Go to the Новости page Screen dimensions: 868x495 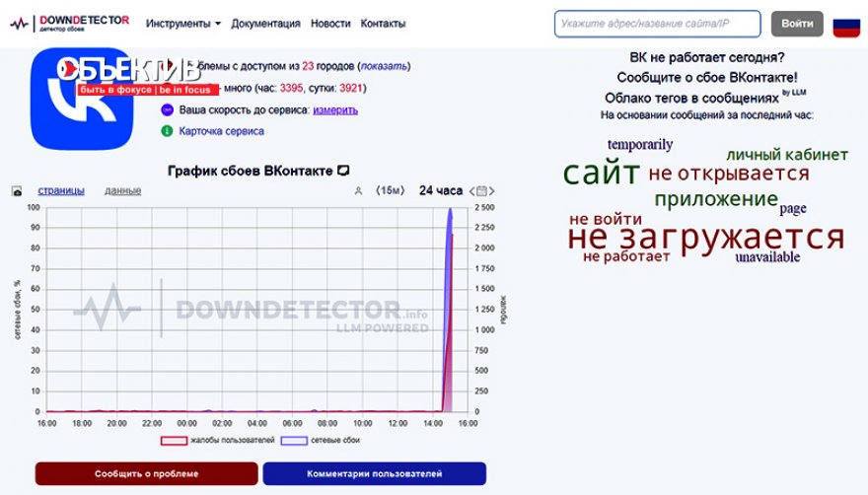pos(330,24)
